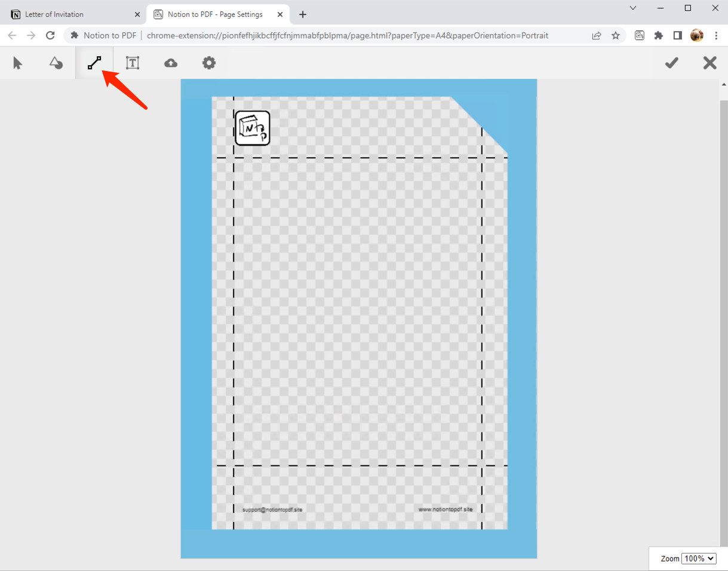
Task: Select the arrow pointer tool
Action: [x=18, y=63]
